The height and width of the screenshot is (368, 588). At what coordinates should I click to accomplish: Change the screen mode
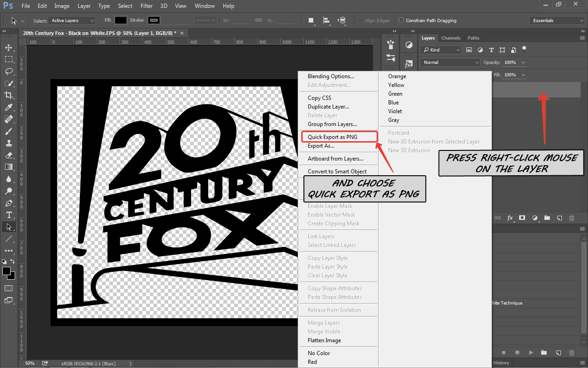point(9,300)
